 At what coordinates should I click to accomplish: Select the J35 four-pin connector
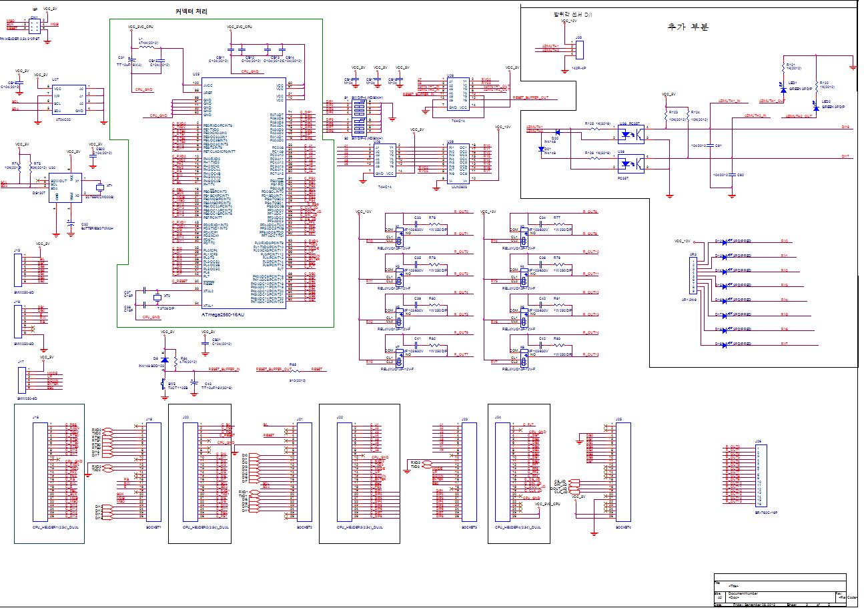pos(580,50)
